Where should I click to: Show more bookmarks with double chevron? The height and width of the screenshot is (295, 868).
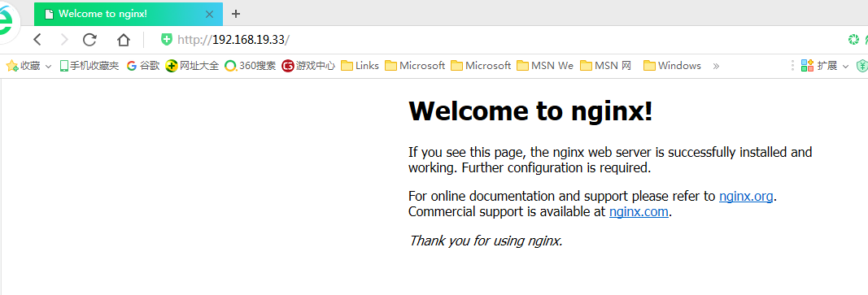[716, 66]
